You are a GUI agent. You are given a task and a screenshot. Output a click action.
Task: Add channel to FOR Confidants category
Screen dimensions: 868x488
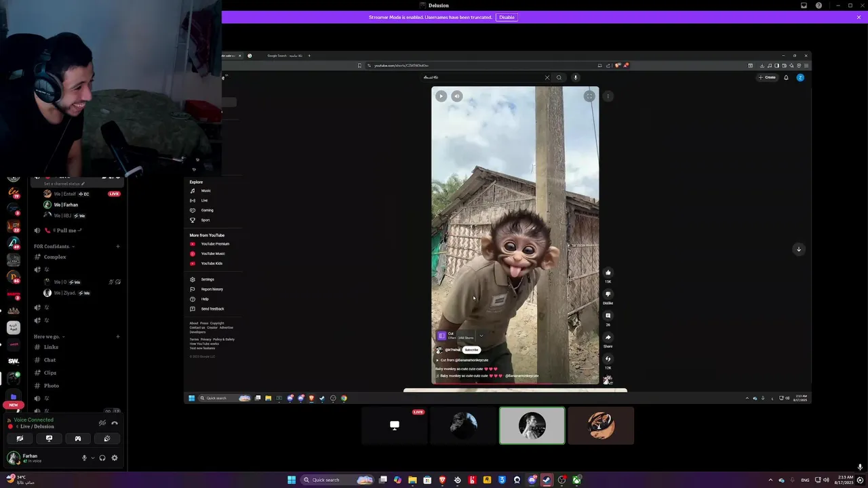(118, 246)
